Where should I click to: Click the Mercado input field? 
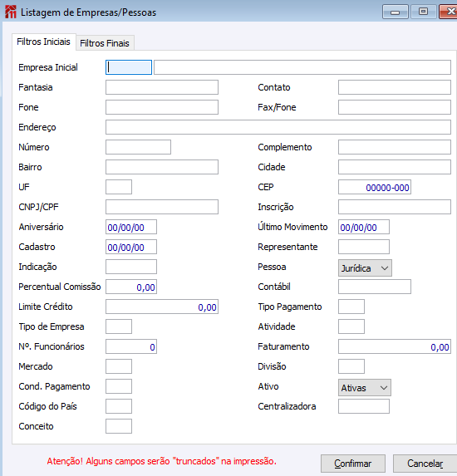pos(119,366)
